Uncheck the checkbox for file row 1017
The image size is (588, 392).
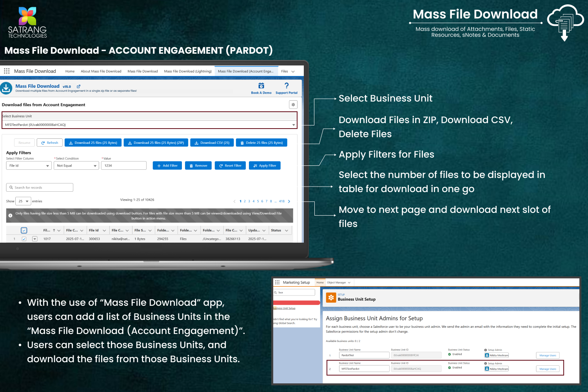pyautogui.click(x=24, y=239)
